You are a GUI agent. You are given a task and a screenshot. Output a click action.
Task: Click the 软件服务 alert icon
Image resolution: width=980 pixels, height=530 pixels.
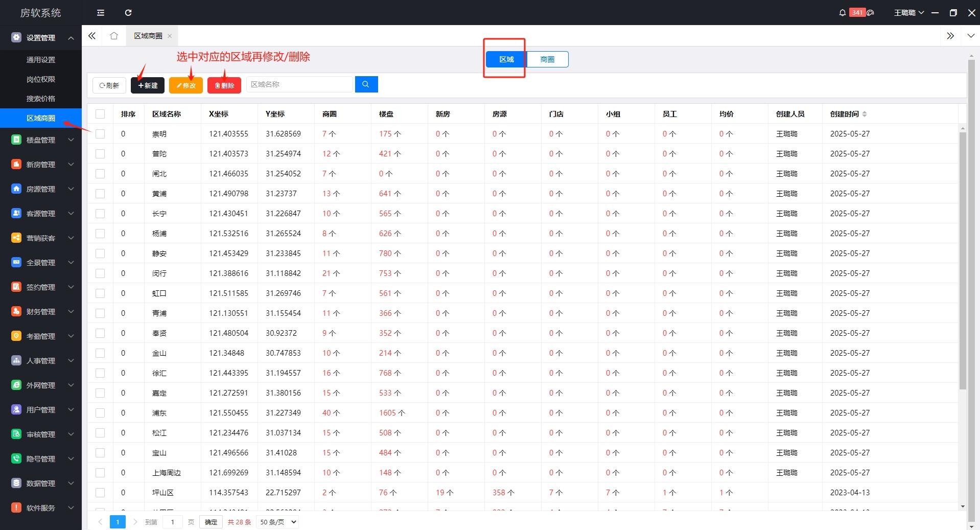[x=16, y=508]
